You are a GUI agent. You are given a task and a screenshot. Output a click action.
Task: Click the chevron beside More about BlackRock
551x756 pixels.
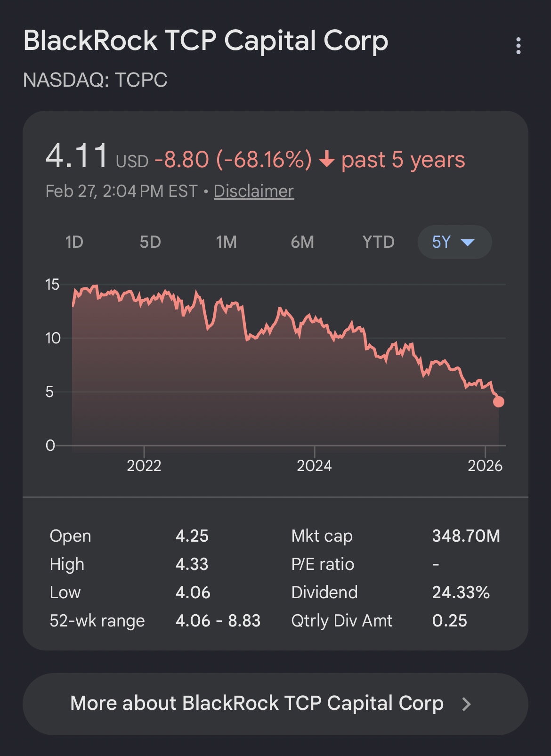(x=466, y=704)
